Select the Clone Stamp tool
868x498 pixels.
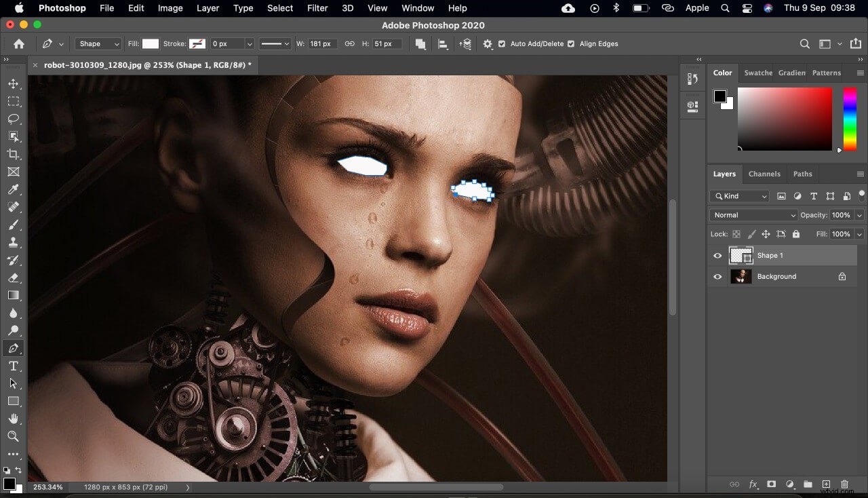(14, 242)
